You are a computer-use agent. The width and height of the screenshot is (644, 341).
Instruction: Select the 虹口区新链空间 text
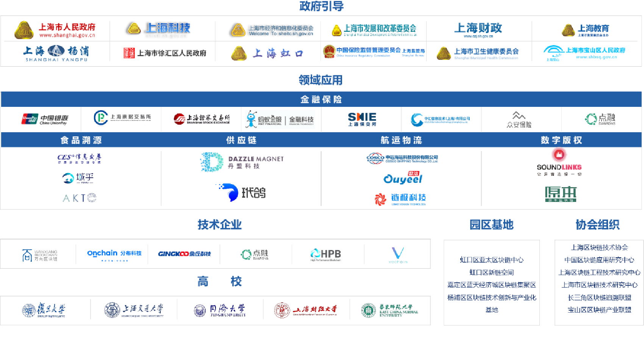coord(492,272)
